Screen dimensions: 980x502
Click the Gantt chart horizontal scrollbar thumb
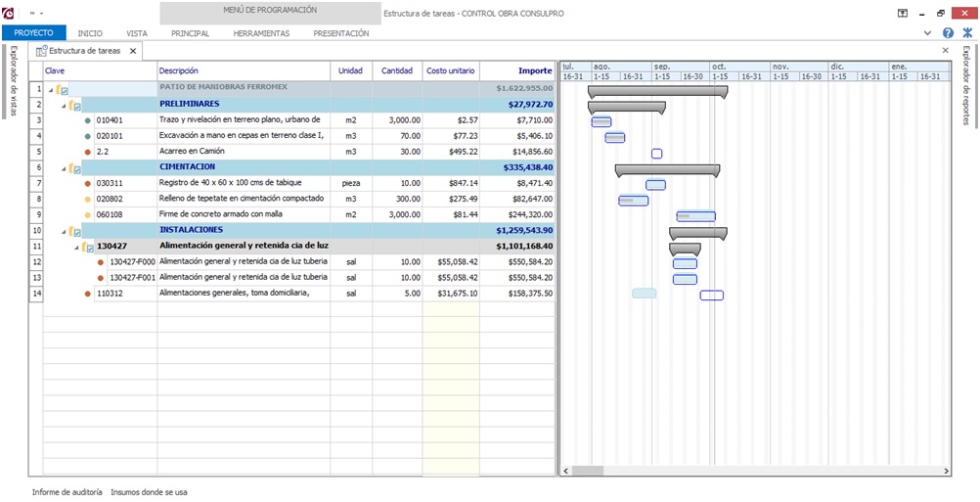[588, 471]
